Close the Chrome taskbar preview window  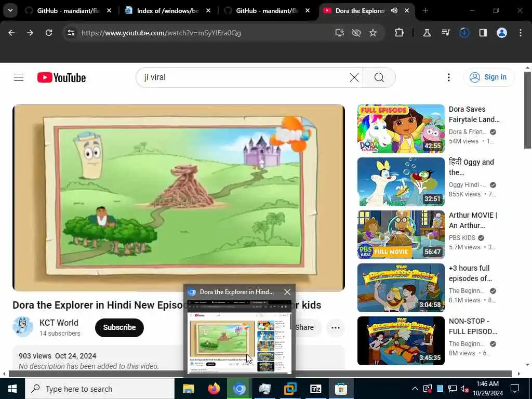click(287, 292)
